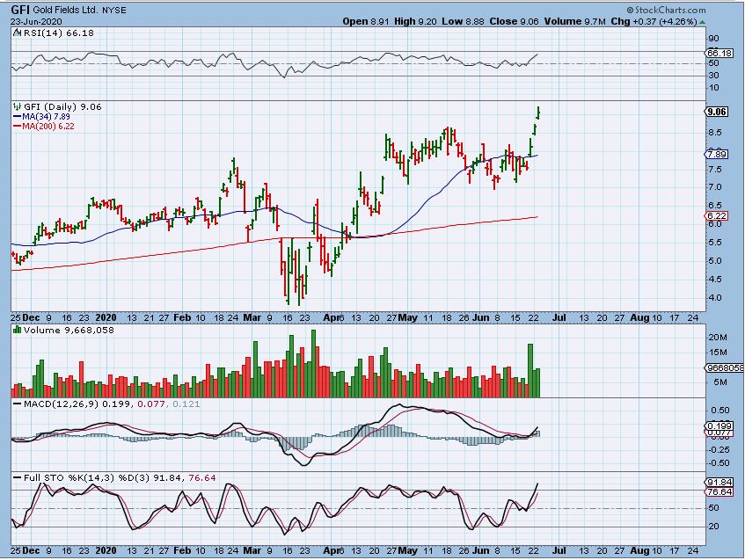Click the 91.84 stochastic axis tag

[x=719, y=482]
